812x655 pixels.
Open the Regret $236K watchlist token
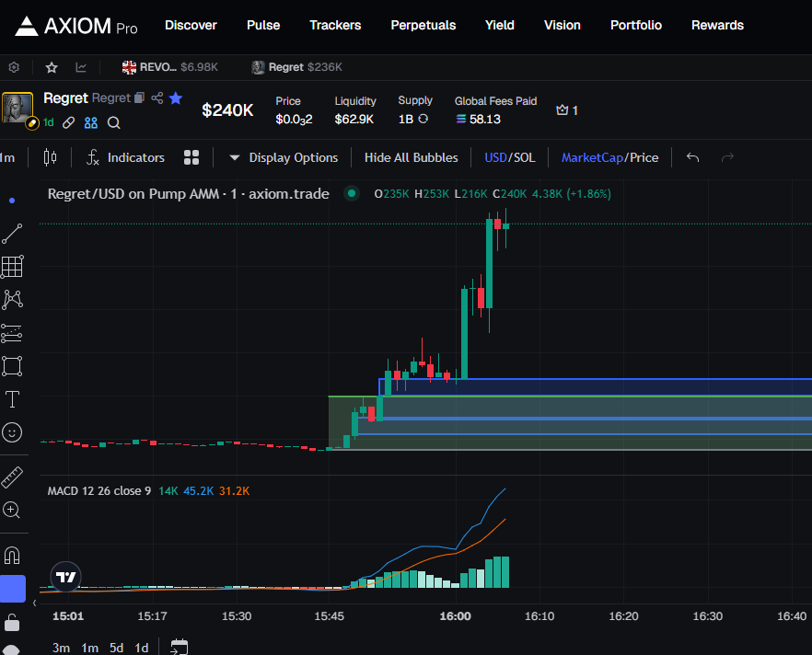tap(296, 67)
